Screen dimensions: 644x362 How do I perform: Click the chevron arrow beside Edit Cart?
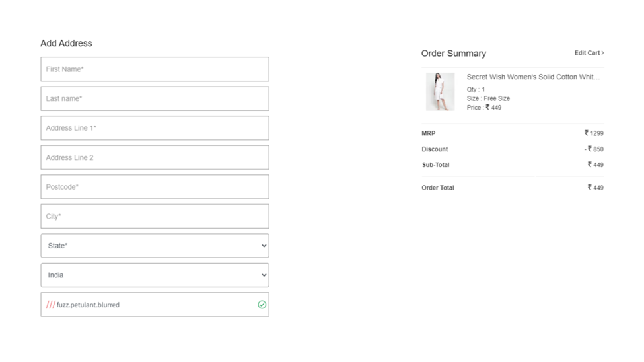602,53
